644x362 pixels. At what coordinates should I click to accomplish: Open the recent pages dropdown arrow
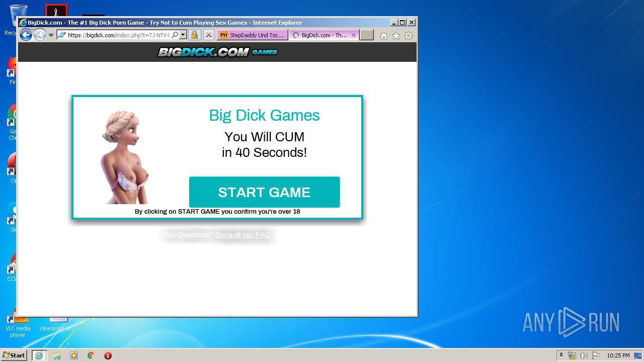point(51,35)
